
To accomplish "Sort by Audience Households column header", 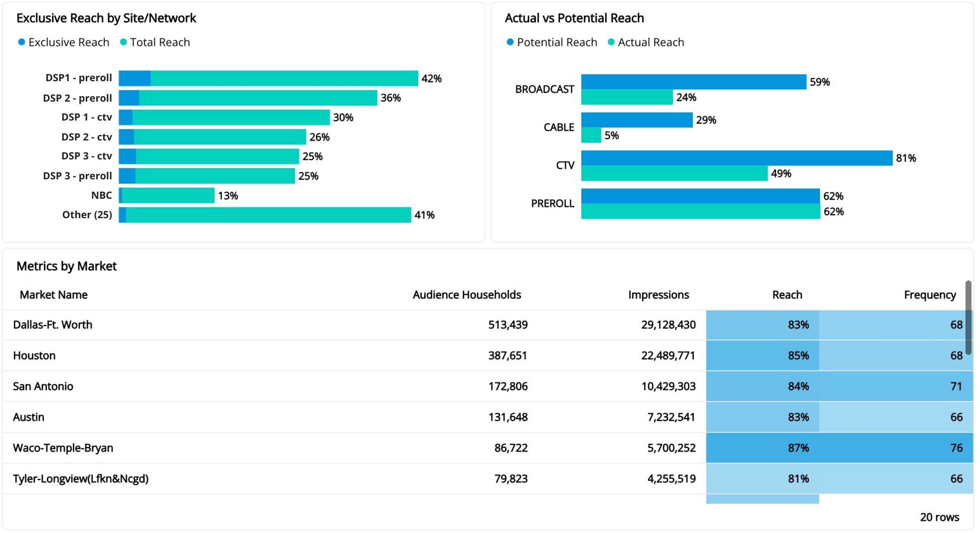I will pyautogui.click(x=467, y=295).
